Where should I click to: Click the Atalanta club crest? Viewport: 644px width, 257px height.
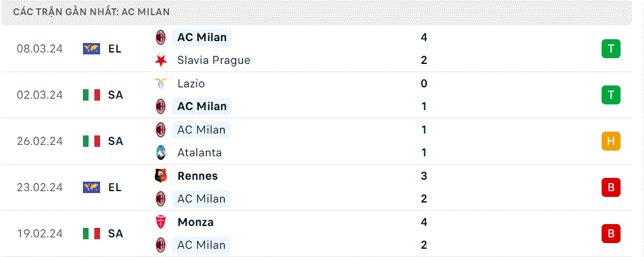[x=160, y=153]
